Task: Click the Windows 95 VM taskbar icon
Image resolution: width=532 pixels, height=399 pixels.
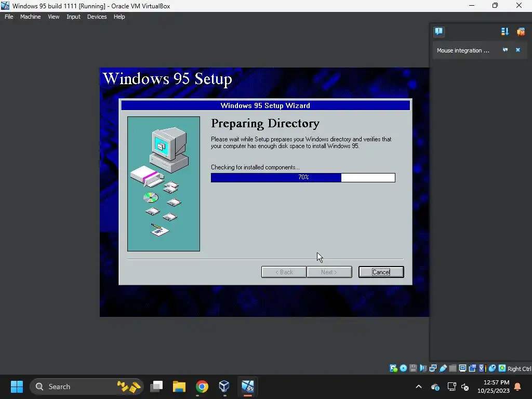Action: coord(248,387)
